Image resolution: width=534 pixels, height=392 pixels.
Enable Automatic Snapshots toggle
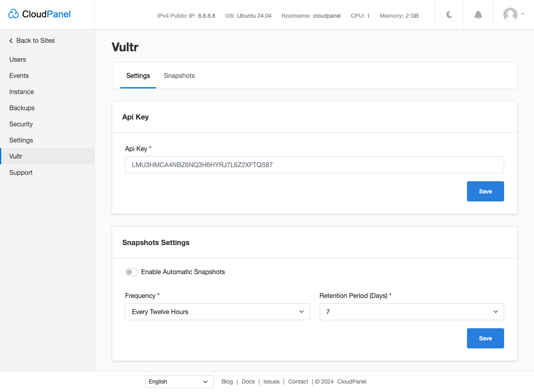click(132, 272)
